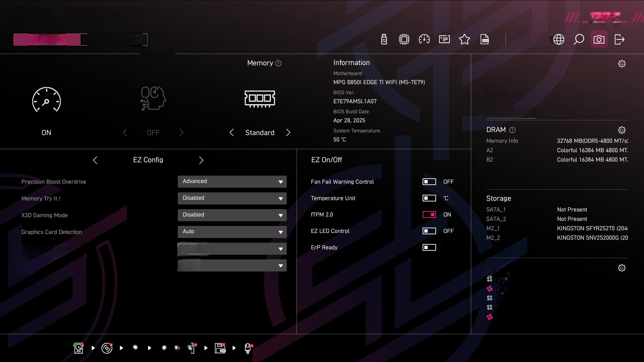Click the memory module icon above Standard
644x362 pixels.
pyautogui.click(x=260, y=99)
